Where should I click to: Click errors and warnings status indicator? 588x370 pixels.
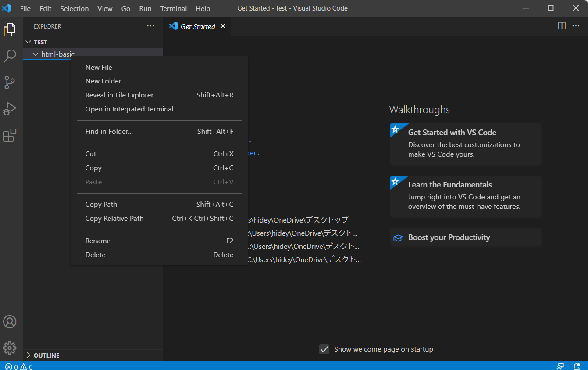pyautogui.click(x=19, y=366)
